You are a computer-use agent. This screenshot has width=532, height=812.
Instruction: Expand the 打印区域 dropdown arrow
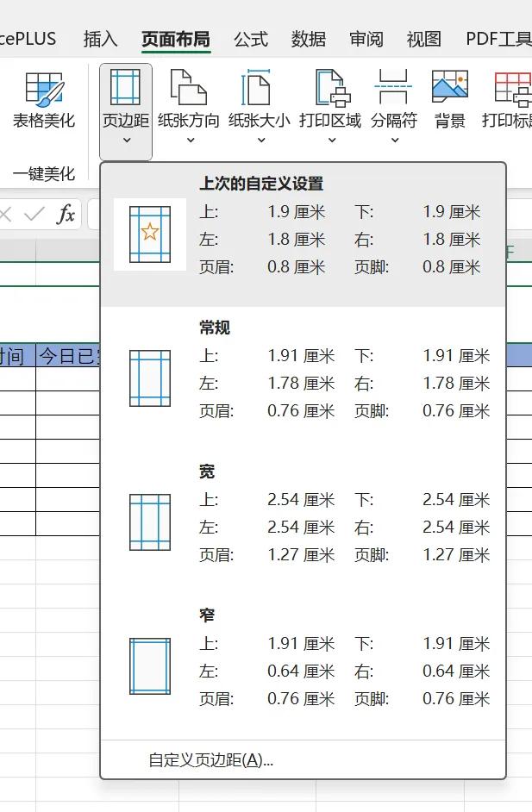click(332, 141)
